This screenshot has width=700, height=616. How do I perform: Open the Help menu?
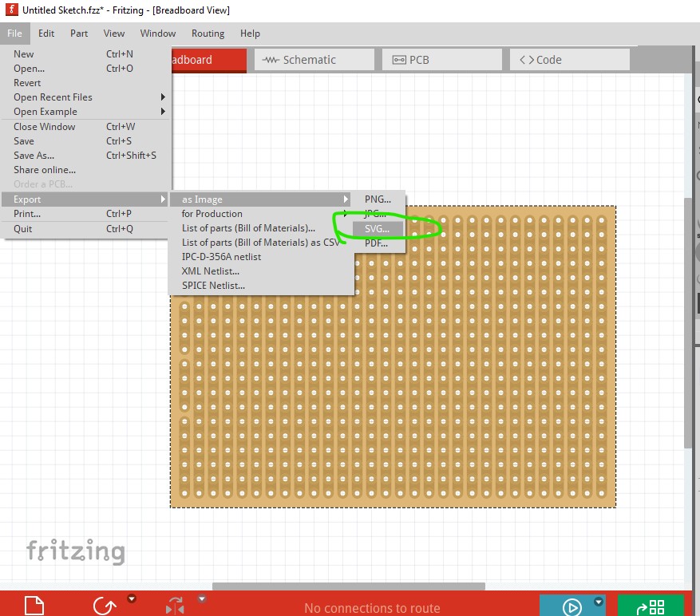(250, 33)
